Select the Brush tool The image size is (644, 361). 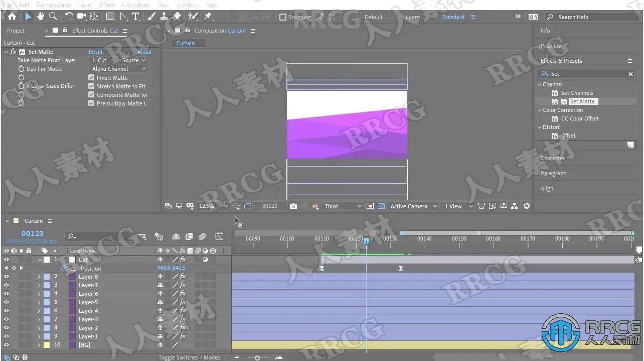point(151,17)
